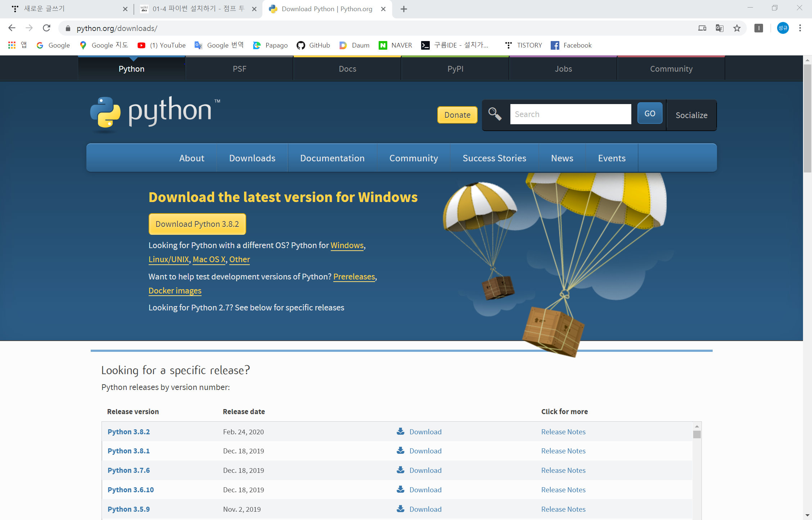Click the browser reload page icon
812x520 pixels.
click(46, 28)
